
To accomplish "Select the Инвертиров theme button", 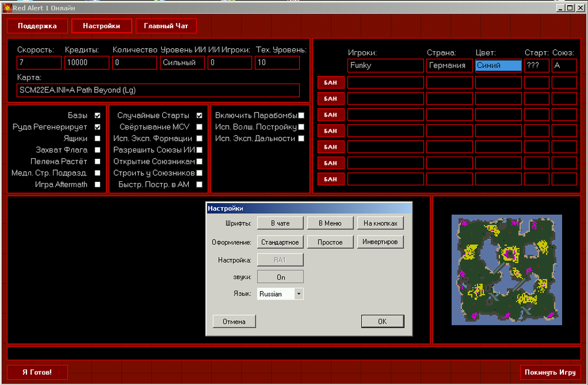I will 380,242.
